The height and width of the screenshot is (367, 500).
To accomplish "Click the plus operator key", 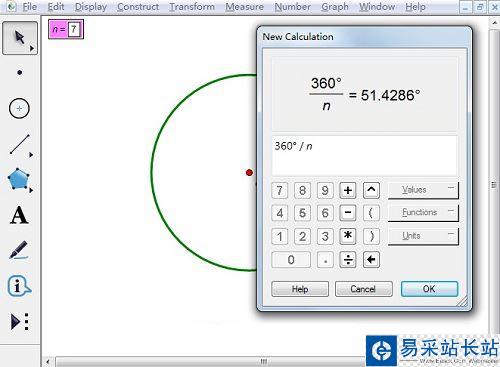I will [x=348, y=190].
